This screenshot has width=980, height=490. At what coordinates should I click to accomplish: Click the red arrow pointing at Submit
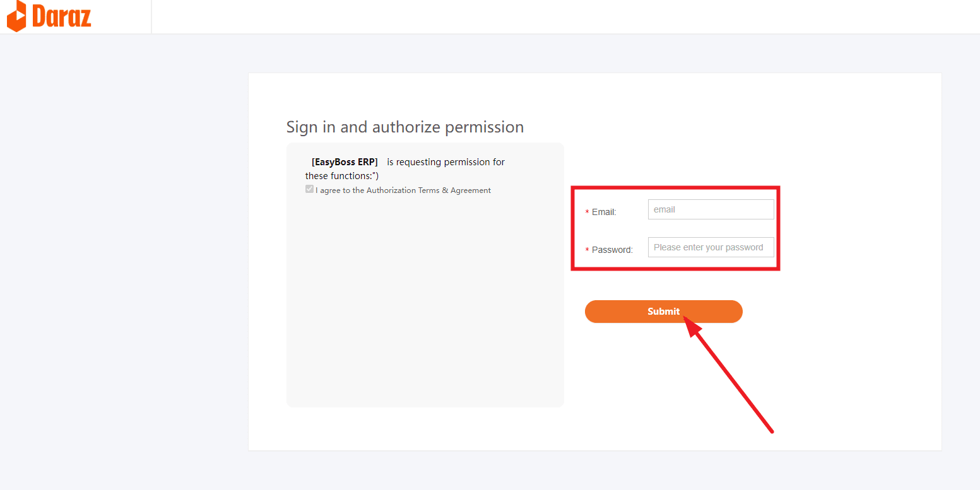pos(729,375)
